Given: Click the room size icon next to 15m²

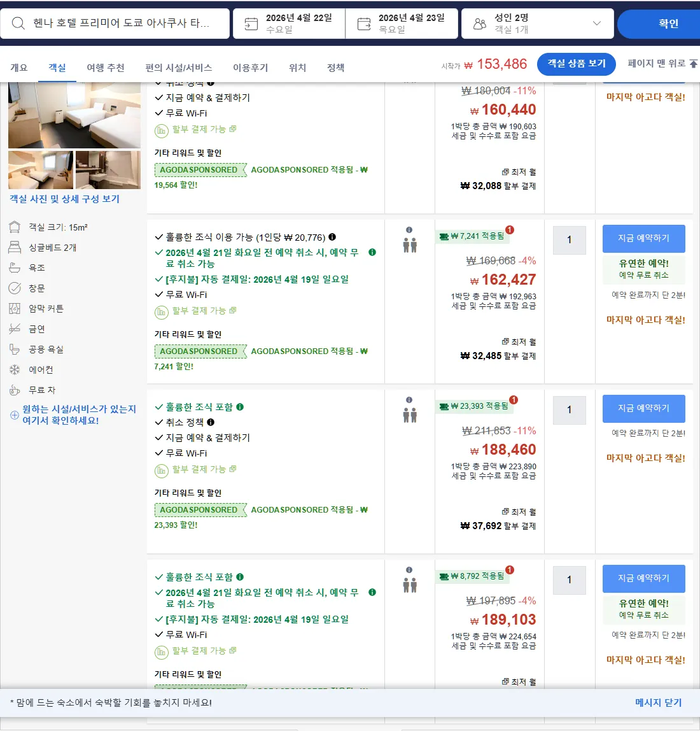Looking at the screenshot, I should tap(15, 227).
